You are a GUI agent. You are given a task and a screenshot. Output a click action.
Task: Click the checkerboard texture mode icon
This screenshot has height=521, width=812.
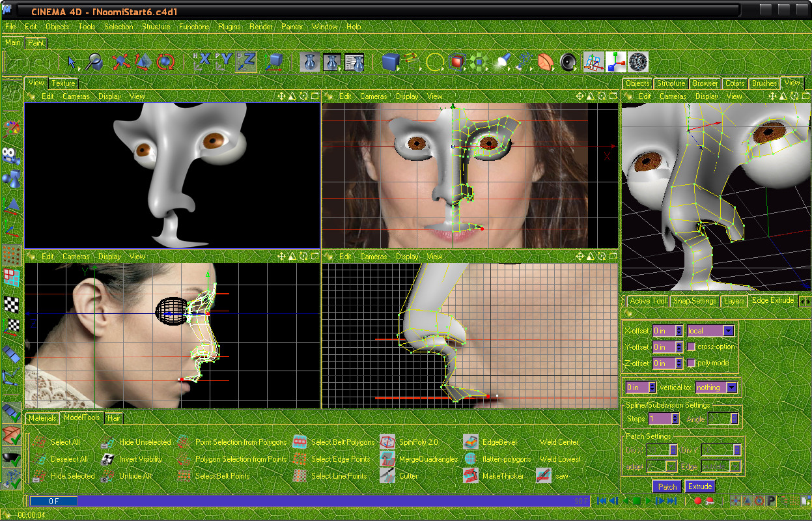(12, 303)
